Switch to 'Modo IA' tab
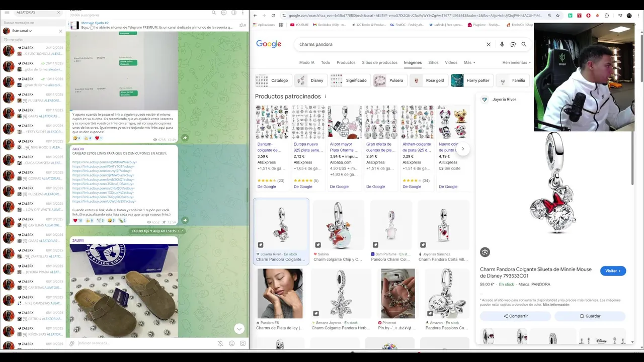The image size is (644, 362). [x=307, y=62]
